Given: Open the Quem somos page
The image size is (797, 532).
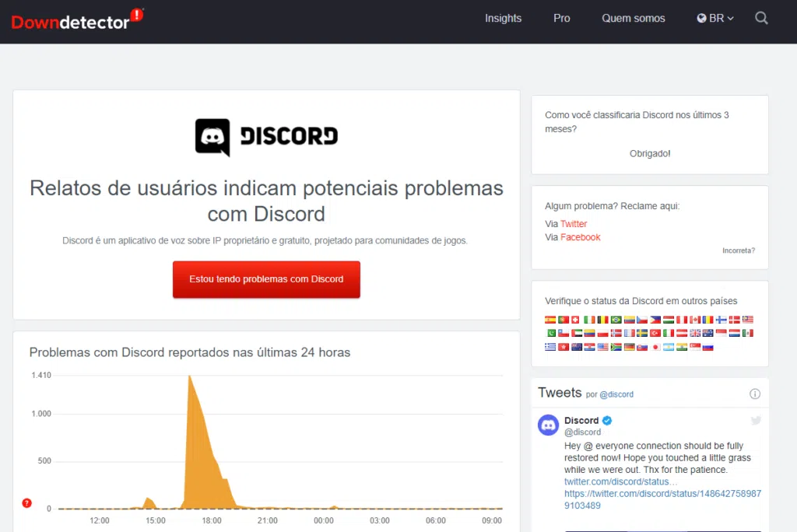Looking at the screenshot, I should point(633,18).
